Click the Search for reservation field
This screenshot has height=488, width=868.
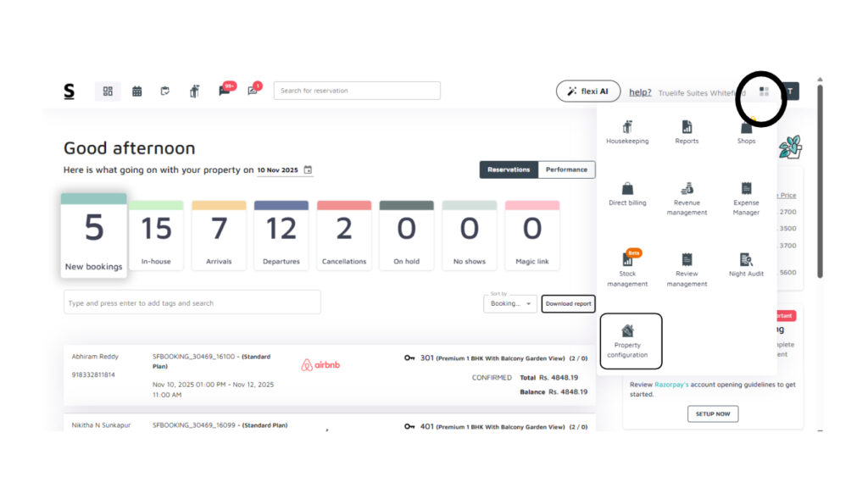pos(356,91)
